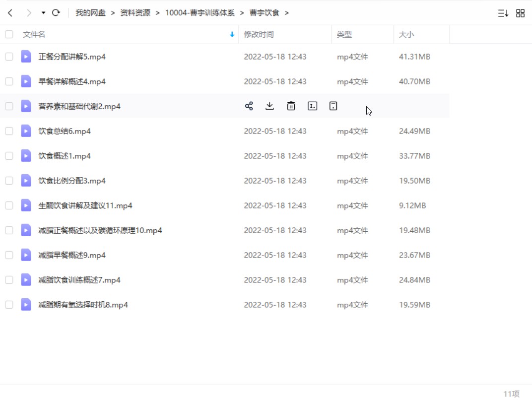
Task: Click video icon of 饮食总结6.mp4
Action: 26,131
